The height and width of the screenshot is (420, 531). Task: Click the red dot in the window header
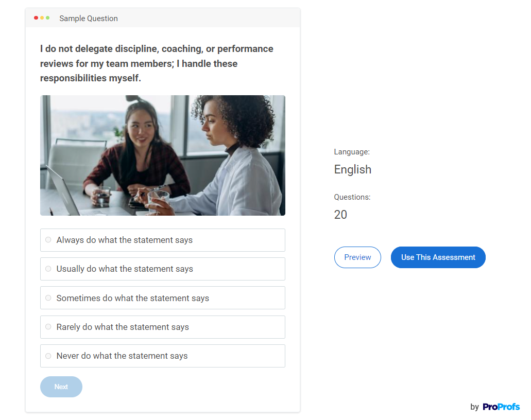[36, 18]
